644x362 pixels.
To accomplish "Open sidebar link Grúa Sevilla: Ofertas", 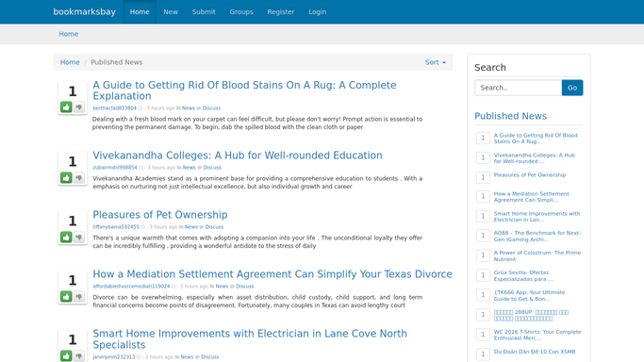I will (523, 276).
